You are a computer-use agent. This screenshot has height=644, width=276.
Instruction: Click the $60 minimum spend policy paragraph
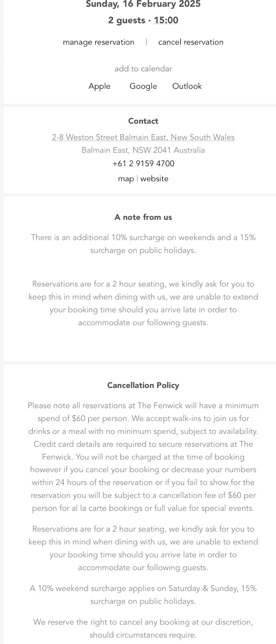coord(143,457)
